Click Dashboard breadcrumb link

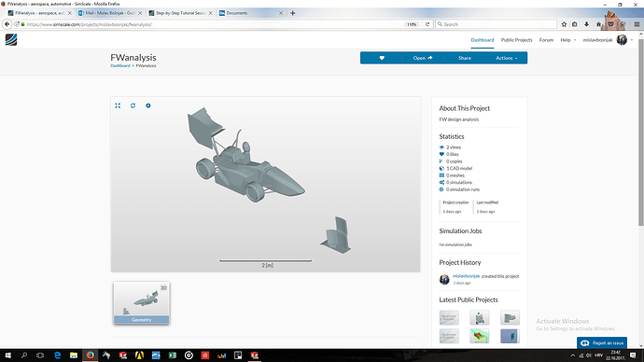[x=119, y=65]
